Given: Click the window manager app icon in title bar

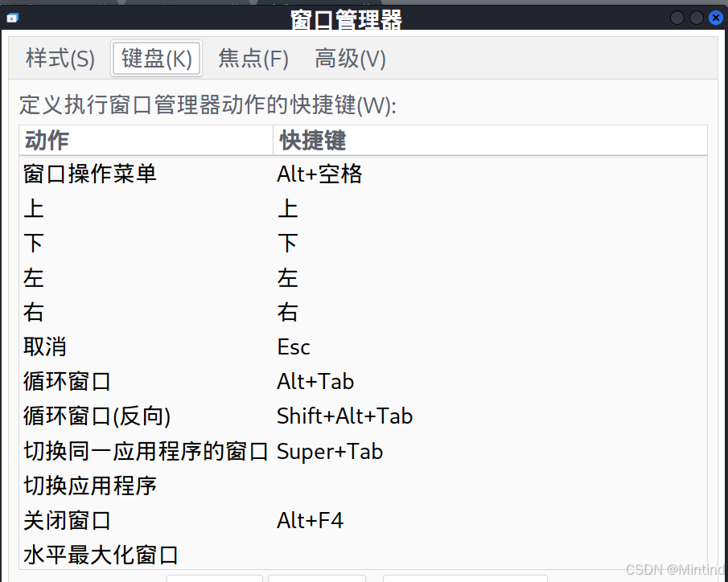Looking at the screenshot, I should coord(12,18).
